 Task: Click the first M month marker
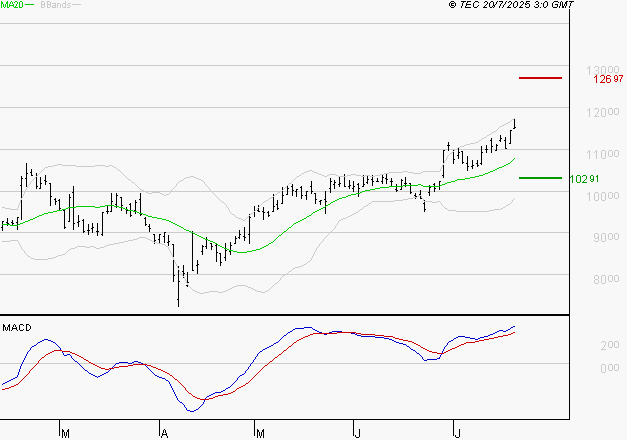(x=66, y=433)
